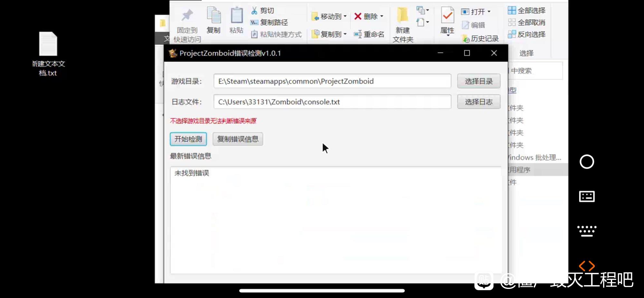Click the 开始检测 button
The image size is (644, 298).
pyautogui.click(x=188, y=139)
